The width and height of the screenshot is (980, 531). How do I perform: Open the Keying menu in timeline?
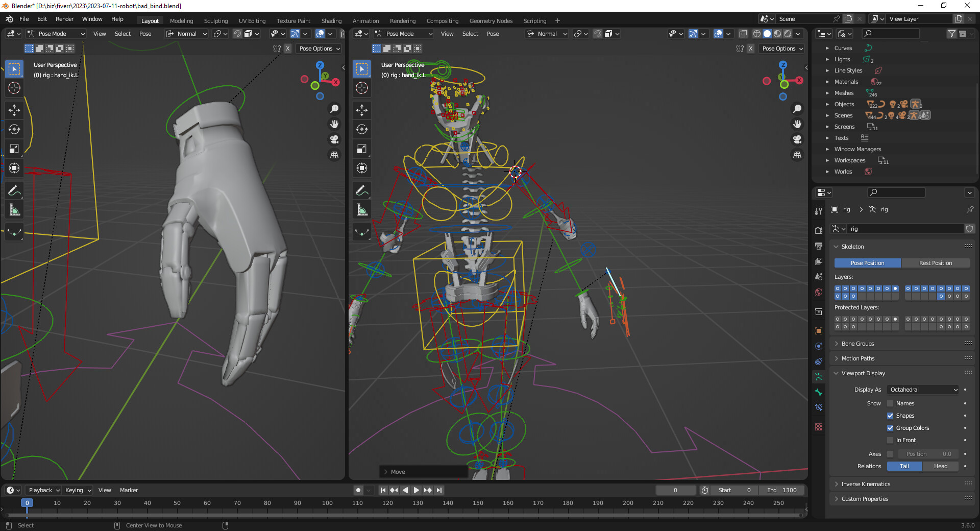[78, 490]
